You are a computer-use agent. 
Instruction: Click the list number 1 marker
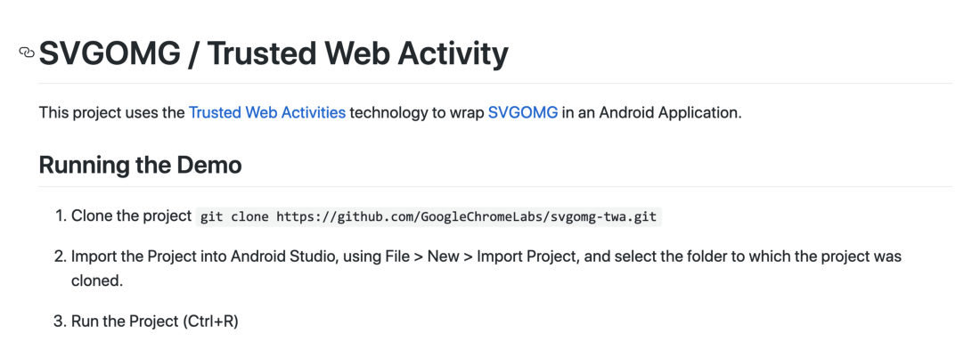tap(60, 216)
